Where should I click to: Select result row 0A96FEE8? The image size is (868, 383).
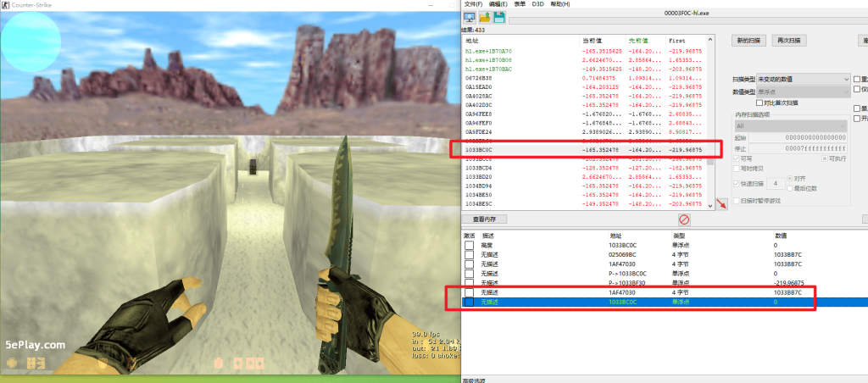tap(585, 114)
